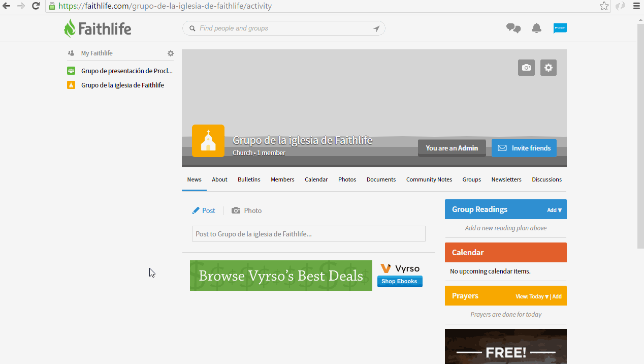This screenshot has width=644, height=364.
Task: Open the Bulletins tab
Action: point(249,179)
